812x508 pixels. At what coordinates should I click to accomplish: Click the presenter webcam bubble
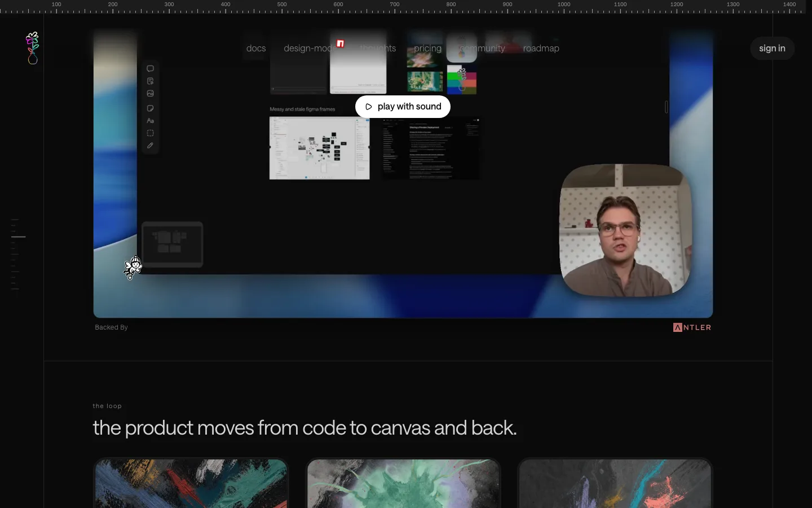click(x=625, y=230)
